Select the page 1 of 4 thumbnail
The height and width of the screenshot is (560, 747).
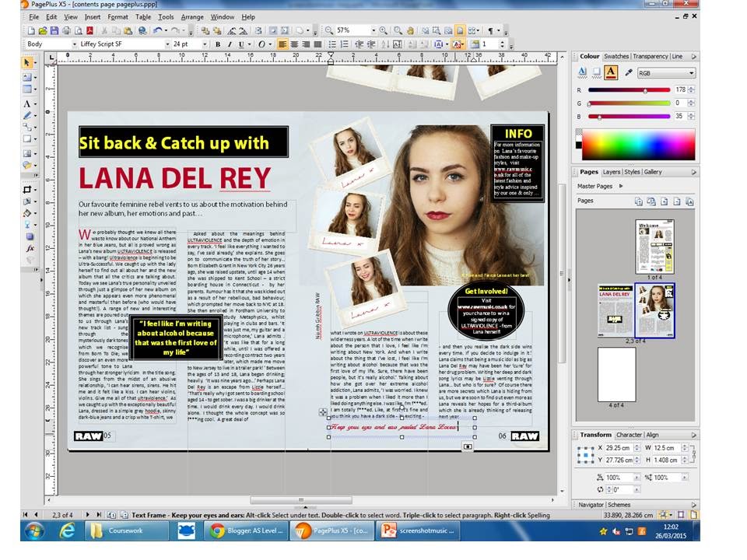[654, 247]
